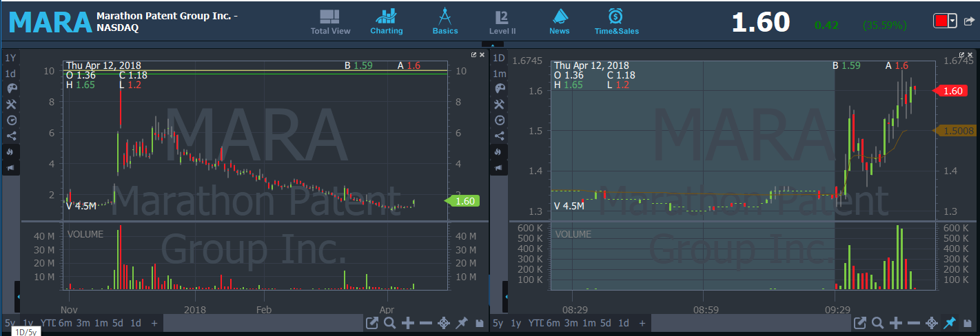
Task: Zoom in on the right chart
Action: click(x=895, y=323)
